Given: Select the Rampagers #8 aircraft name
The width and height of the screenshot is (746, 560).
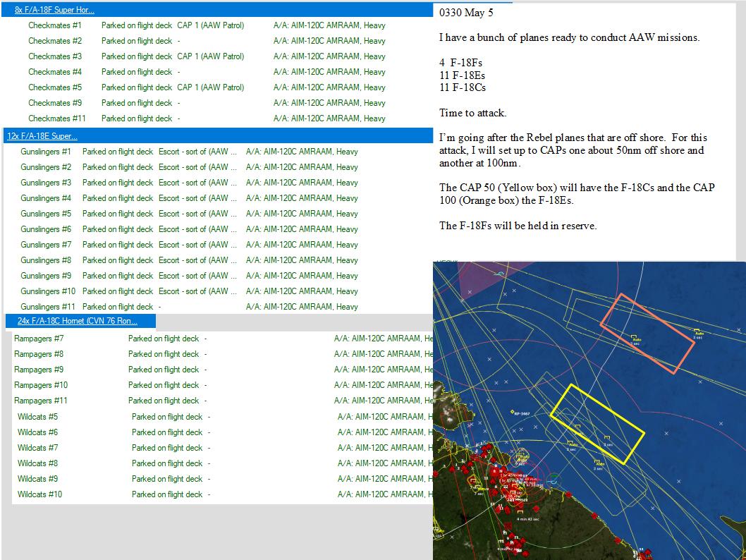Looking at the screenshot, I should (39, 354).
